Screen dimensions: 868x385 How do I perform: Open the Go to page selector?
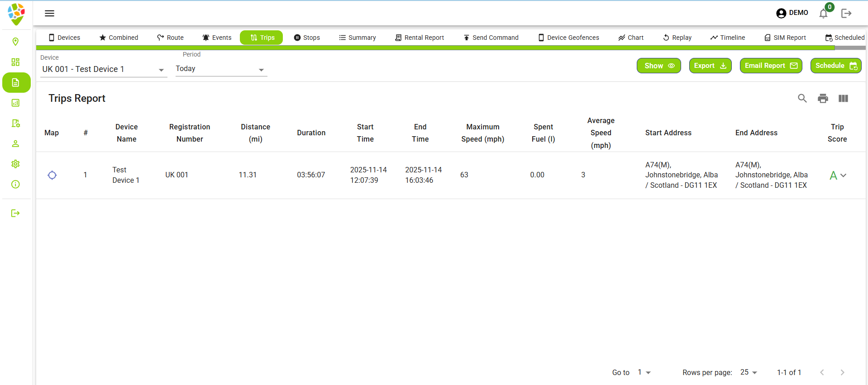[x=644, y=372]
